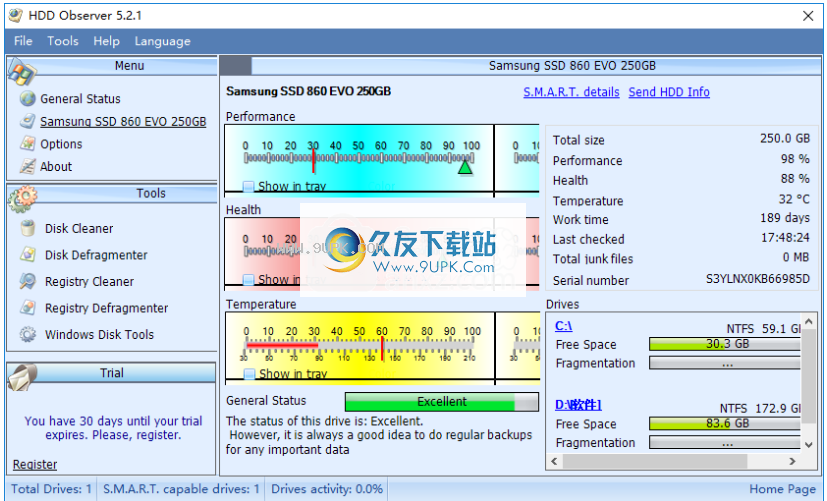Click Drives list scroll left arrow
Screen dimensions: 827x501
[554, 461]
